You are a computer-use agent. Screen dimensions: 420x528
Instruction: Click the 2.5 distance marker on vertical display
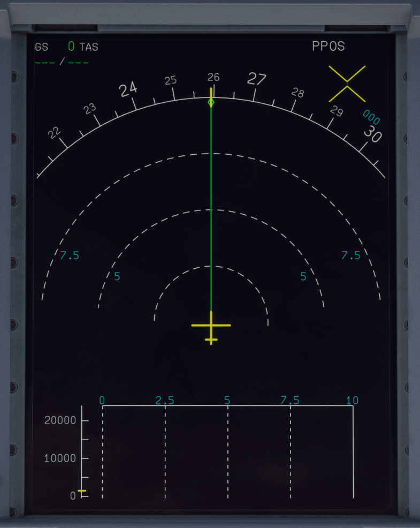point(165,400)
